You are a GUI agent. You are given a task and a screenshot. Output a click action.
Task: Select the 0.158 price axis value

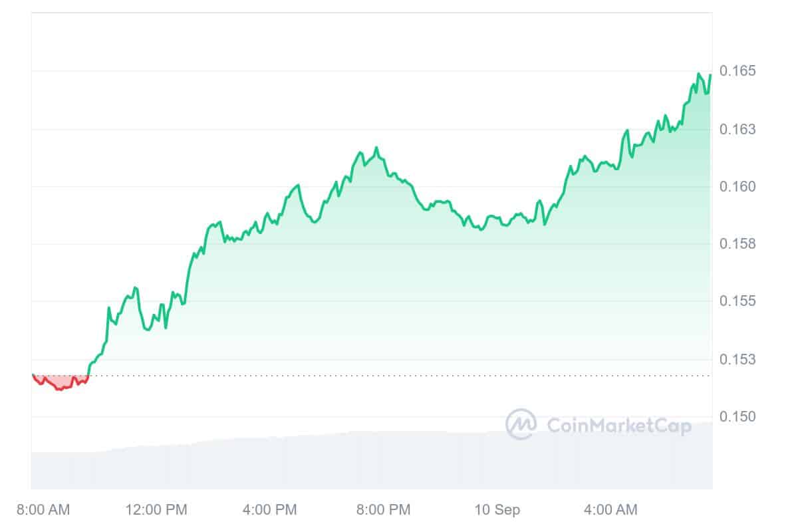pos(737,244)
